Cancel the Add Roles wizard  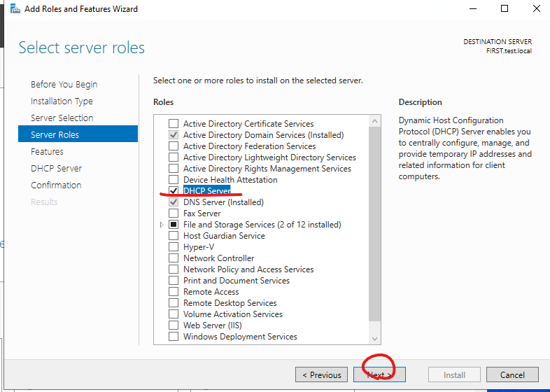(512, 374)
